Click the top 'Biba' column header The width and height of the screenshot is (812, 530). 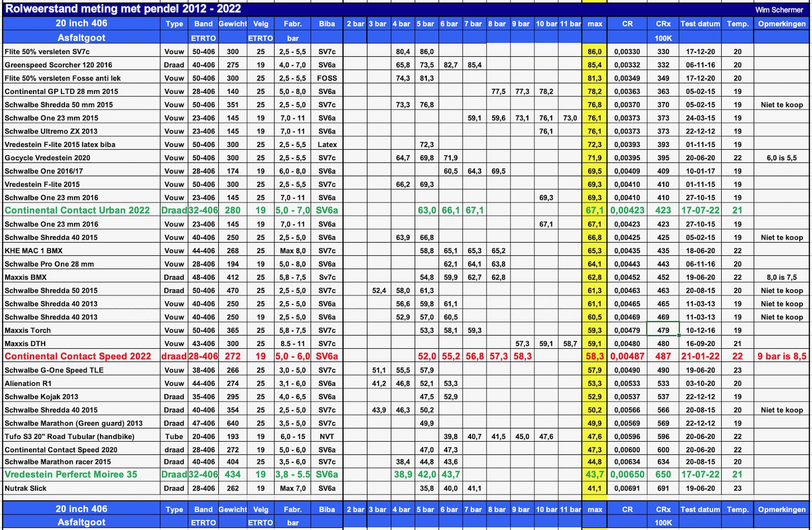point(327,24)
